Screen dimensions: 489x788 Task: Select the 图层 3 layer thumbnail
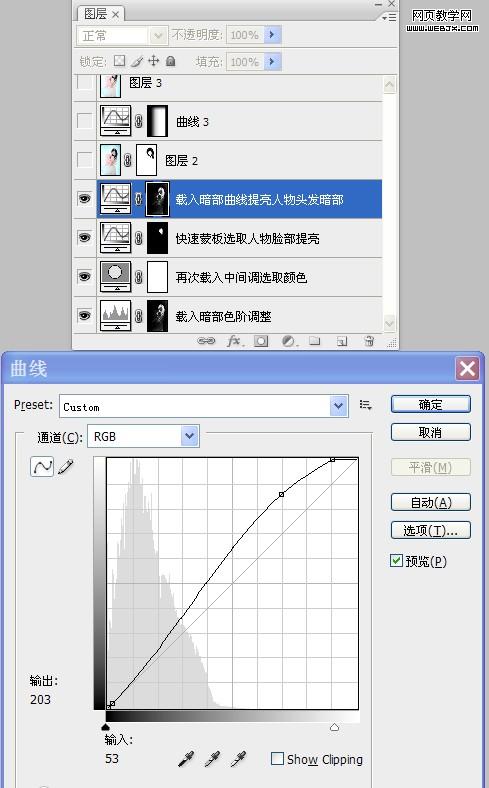111,86
